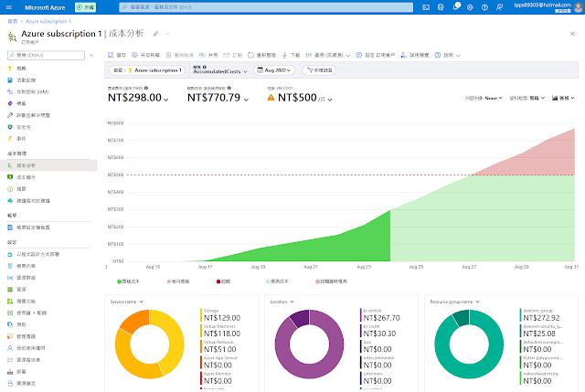
Task: Click the Storage NT$129.00 legend color bar
Action: click(x=201, y=315)
